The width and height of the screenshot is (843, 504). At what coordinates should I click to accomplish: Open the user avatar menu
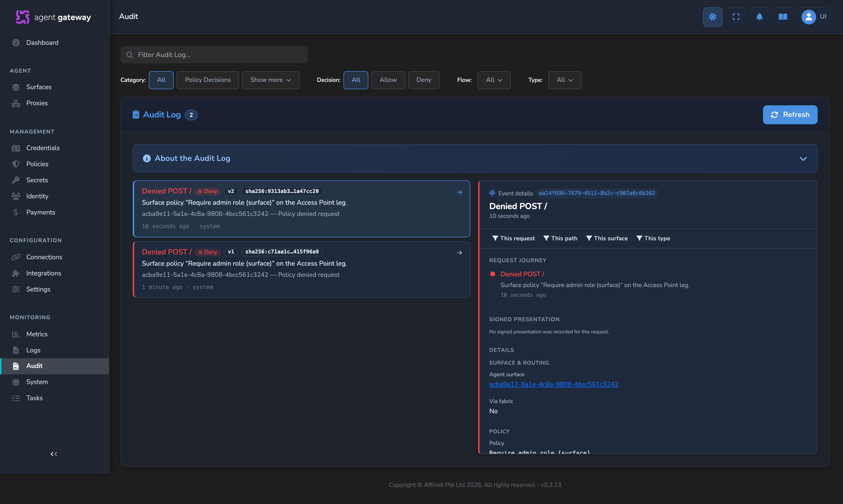click(814, 17)
